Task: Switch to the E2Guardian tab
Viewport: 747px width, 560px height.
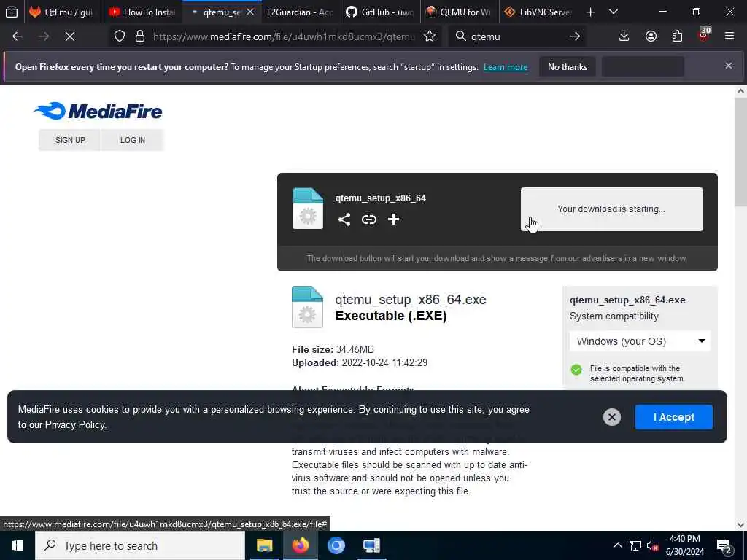Action: coord(300,12)
